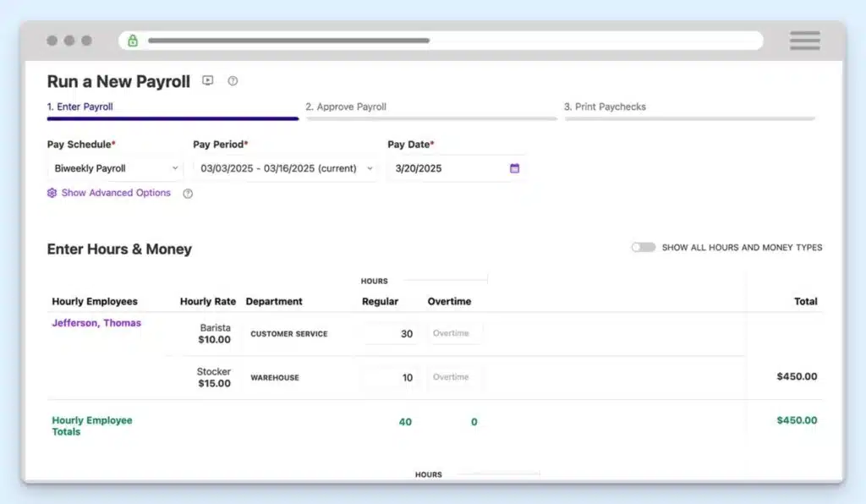Edit Barista regular hours field showing 30
866x504 pixels.
click(391, 333)
